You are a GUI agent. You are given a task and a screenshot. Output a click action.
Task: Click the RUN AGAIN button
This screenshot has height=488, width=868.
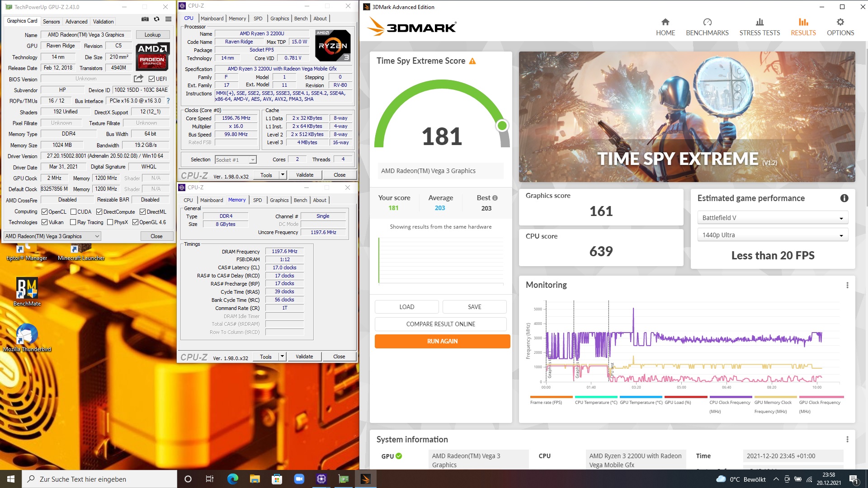[442, 341]
